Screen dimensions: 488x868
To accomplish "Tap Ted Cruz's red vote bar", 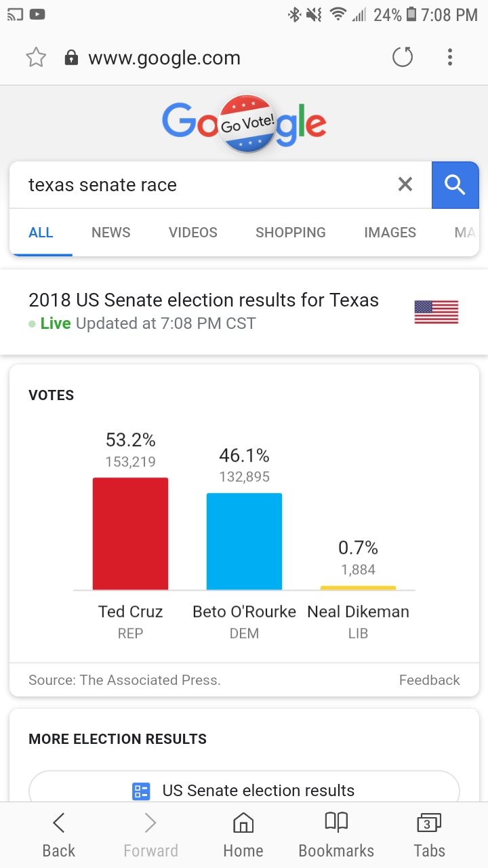I will click(130, 534).
